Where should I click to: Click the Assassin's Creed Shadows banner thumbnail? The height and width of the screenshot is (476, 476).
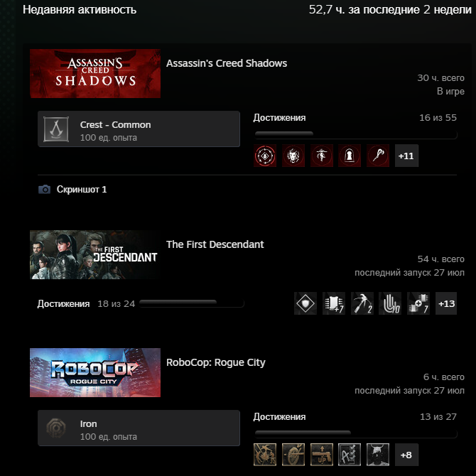[95, 73]
